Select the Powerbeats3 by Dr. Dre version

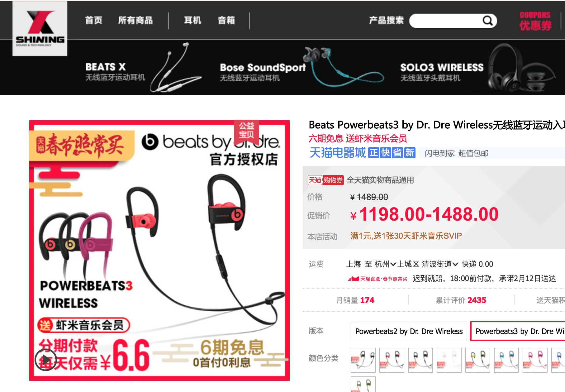pos(518,331)
